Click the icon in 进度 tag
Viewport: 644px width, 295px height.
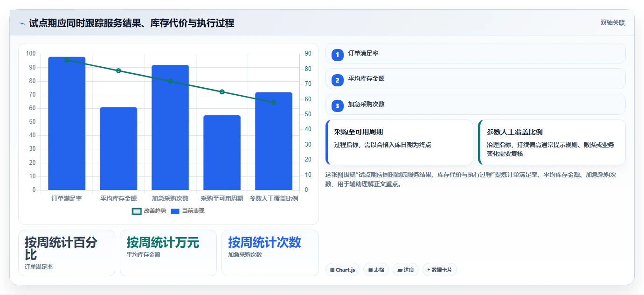(400, 270)
